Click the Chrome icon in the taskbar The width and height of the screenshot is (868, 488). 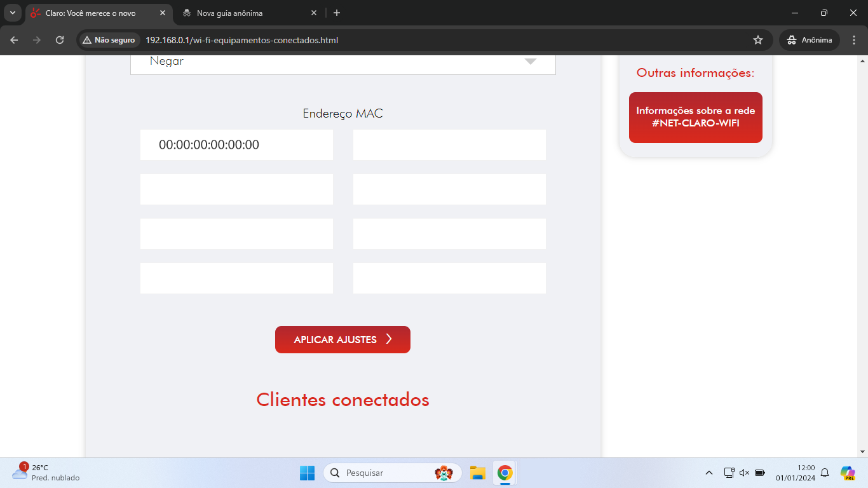click(505, 473)
